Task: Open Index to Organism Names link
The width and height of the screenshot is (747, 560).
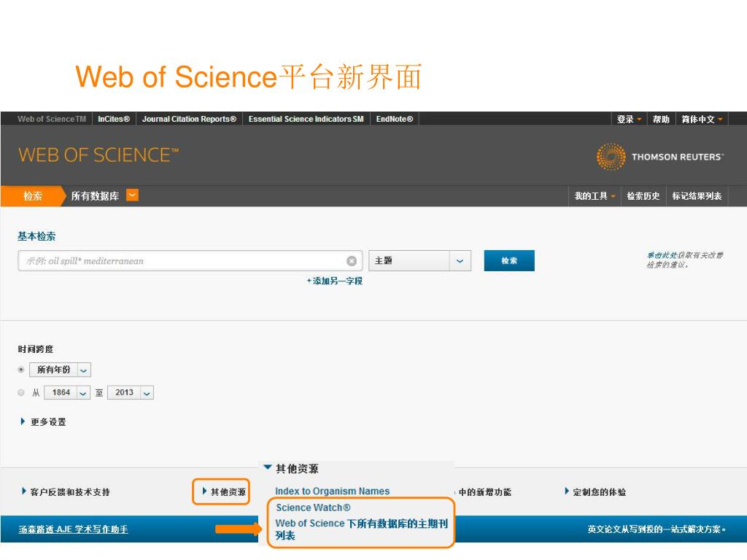Action: (x=333, y=491)
